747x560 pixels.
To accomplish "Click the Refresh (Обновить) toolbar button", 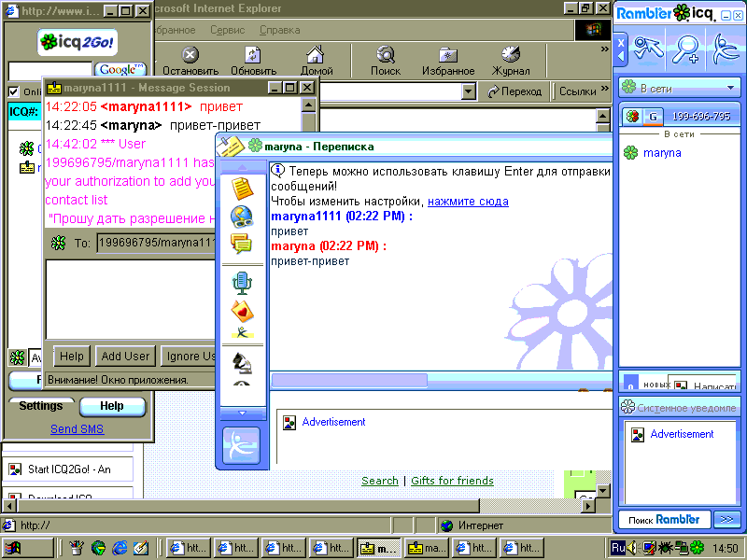I will (x=253, y=61).
